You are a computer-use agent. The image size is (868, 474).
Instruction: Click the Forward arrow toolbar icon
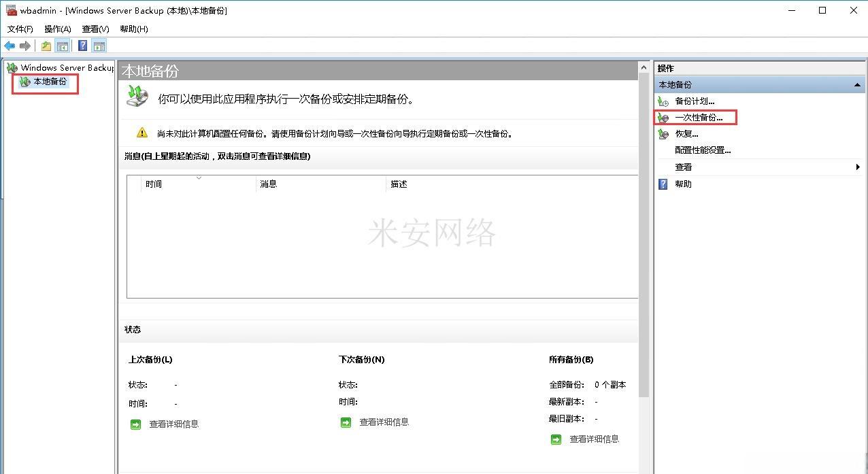(x=25, y=46)
